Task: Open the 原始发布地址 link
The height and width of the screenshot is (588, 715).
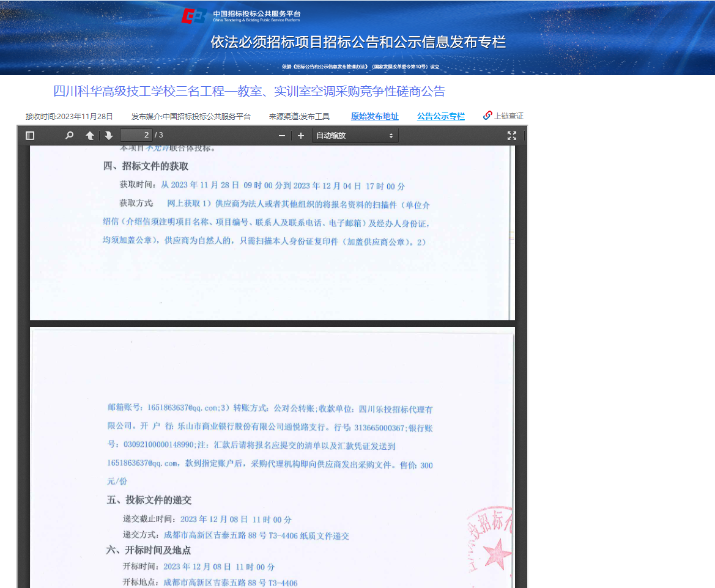Action: (x=374, y=116)
